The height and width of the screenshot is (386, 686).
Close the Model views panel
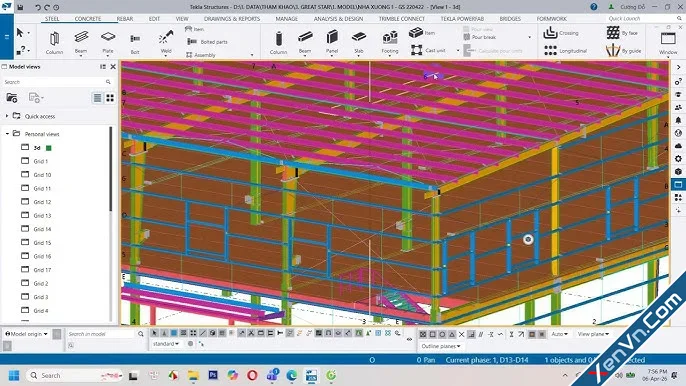click(113, 67)
